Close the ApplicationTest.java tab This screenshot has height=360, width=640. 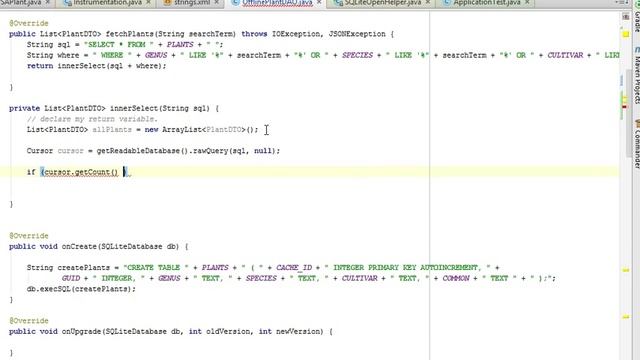tap(527, 2)
